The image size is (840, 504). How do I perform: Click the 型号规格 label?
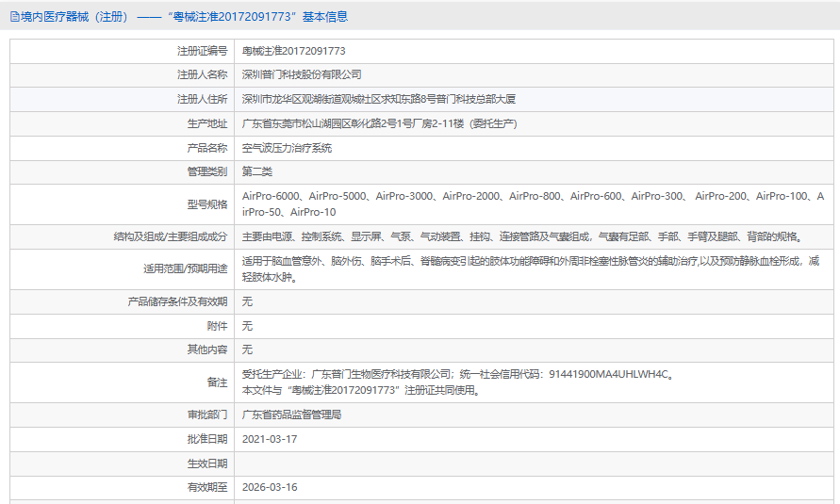207,204
